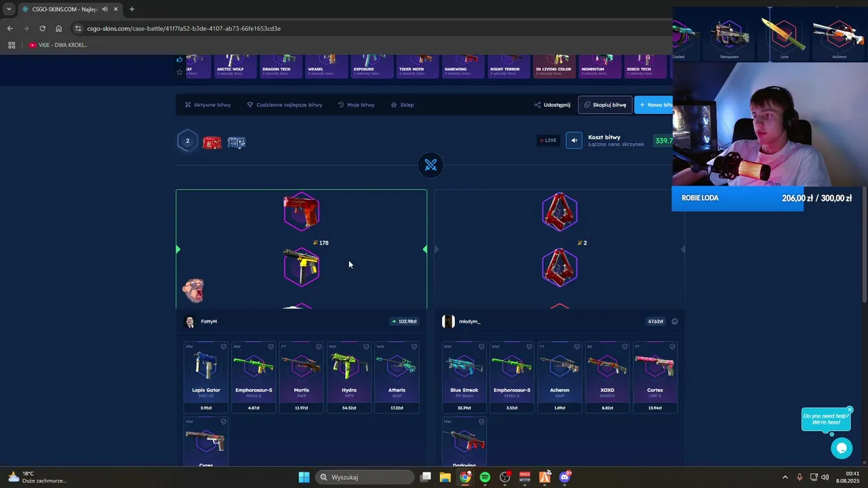Viewport: 868px width, 488px height.
Task: Open the Arctic Wolf recent drop
Action: [235, 65]
